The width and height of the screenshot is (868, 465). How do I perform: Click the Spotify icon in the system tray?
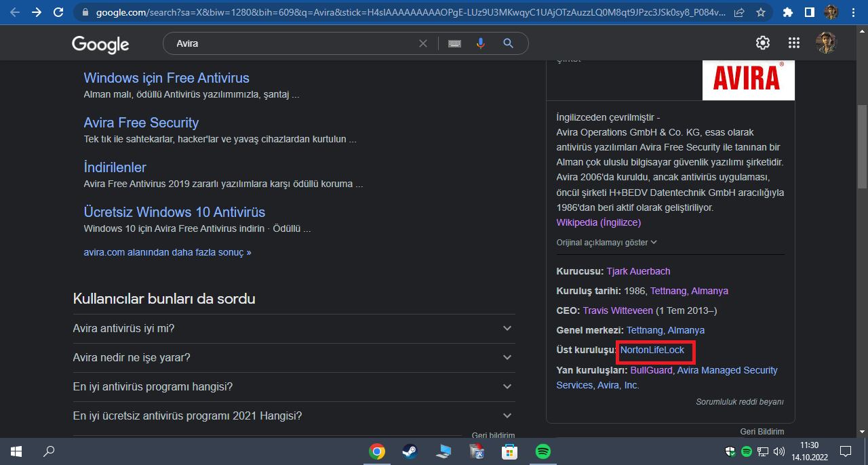click(x=747, y=451)
